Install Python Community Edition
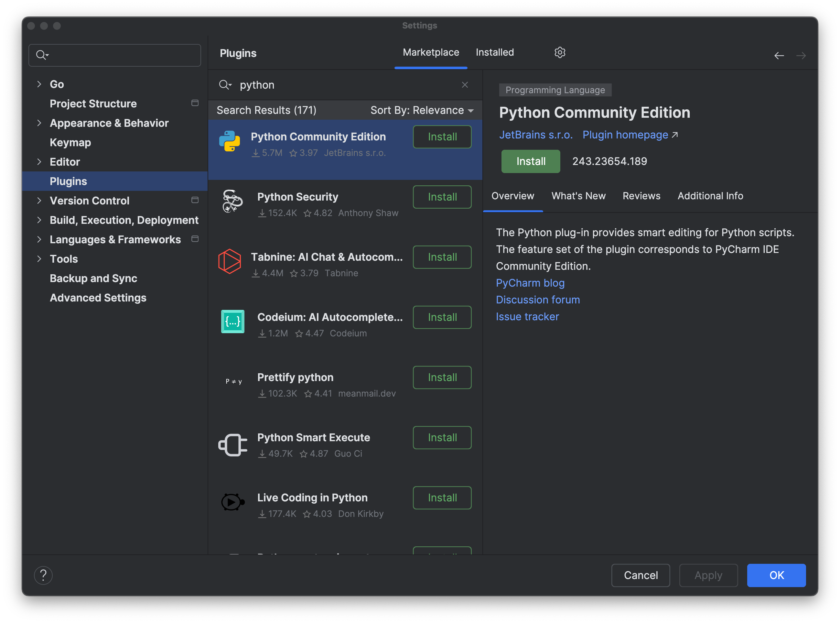 coord(530,161)
